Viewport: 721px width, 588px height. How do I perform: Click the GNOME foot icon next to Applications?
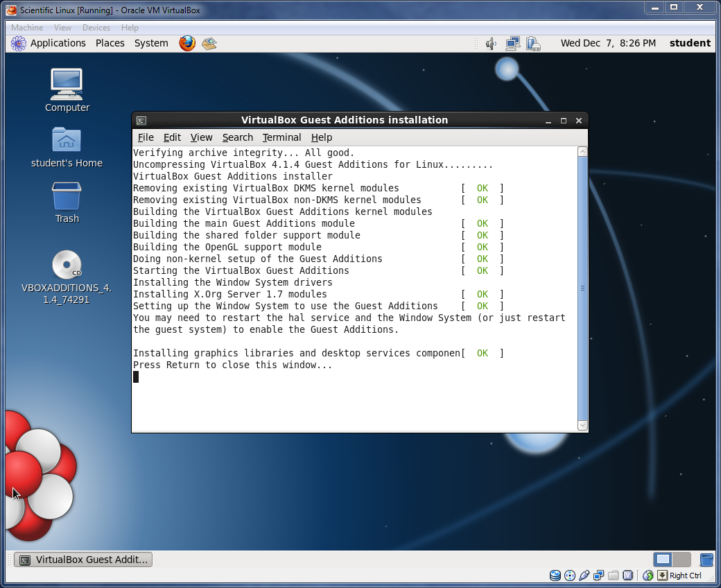click(x=19, y=43)
